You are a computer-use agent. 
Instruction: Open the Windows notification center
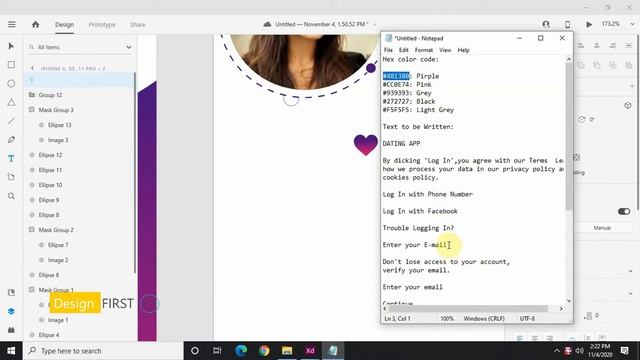(624, 351)
